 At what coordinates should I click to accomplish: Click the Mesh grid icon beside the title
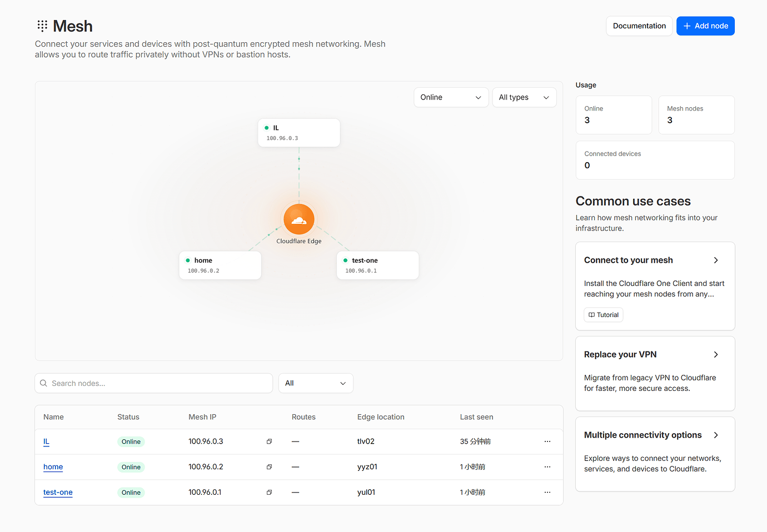pyautogui.click(x=42, y=26)
